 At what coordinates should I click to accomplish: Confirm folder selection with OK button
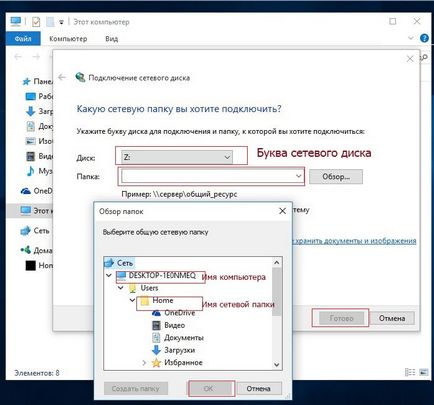coord(209,388)
